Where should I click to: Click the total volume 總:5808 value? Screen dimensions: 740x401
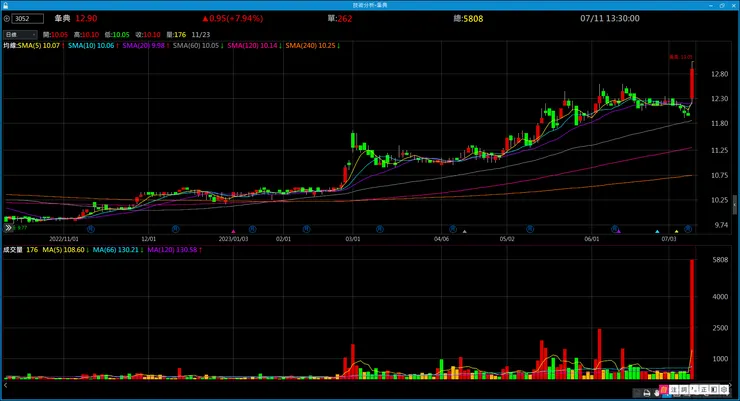click(x=468, y=18)
